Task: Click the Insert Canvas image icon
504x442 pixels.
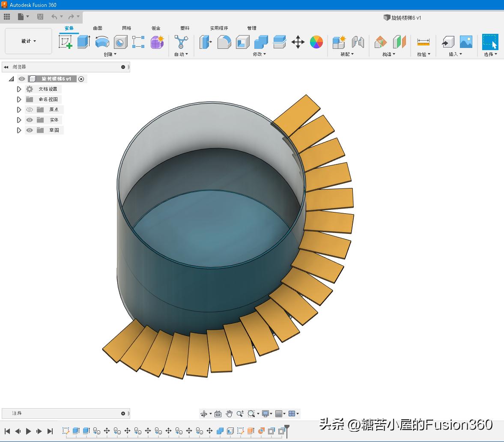Action: click(466, 42)
